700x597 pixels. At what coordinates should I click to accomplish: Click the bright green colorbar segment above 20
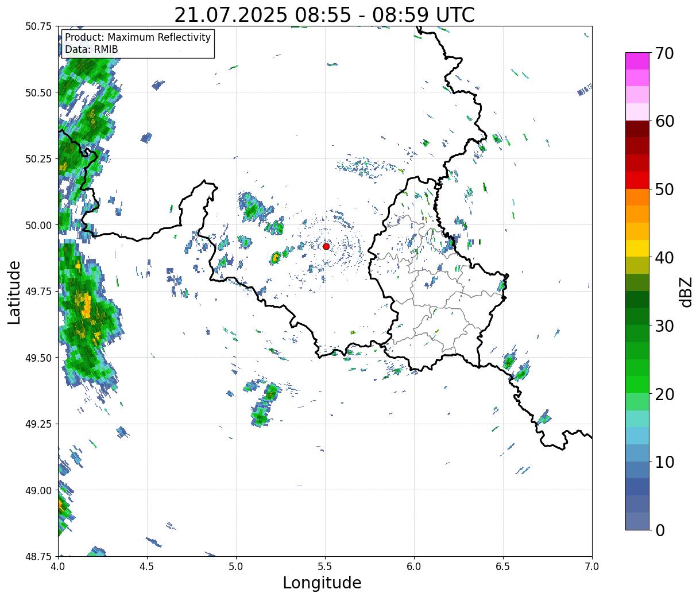pyautogui.click(x=637, y=384)
